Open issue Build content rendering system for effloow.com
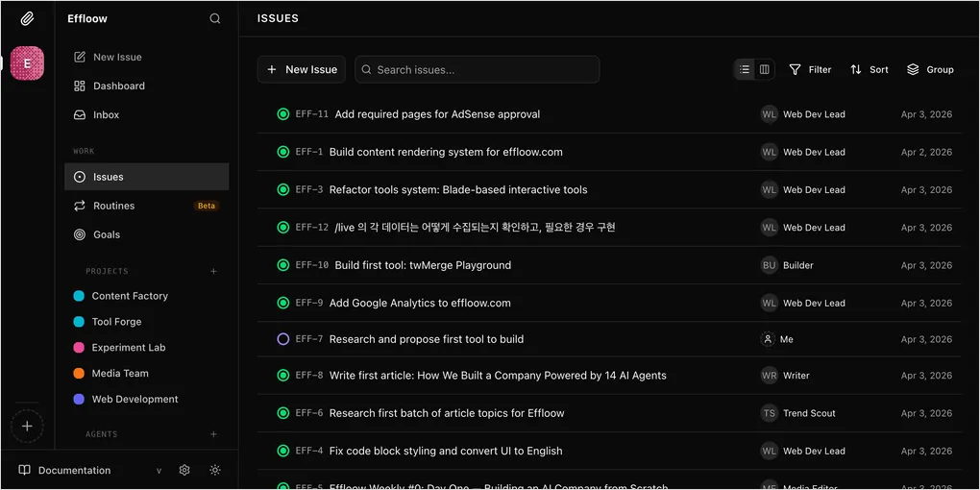 click(x=446, y=152)
